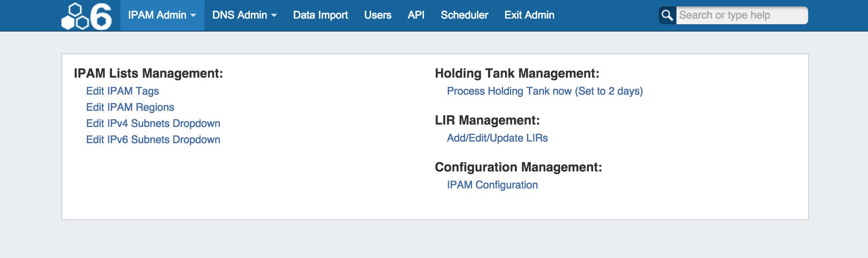
Task: Leave admin mode via Exit Admin
Action: [529, 15]
